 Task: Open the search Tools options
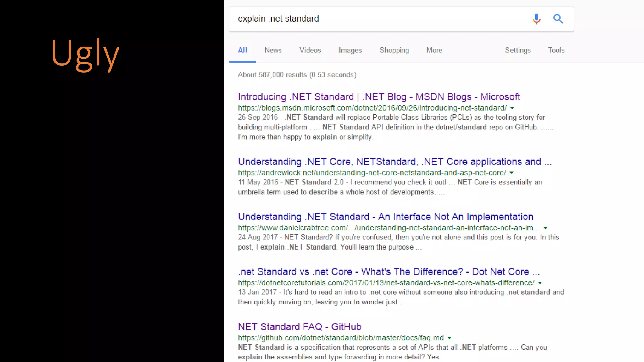[556, 50]
